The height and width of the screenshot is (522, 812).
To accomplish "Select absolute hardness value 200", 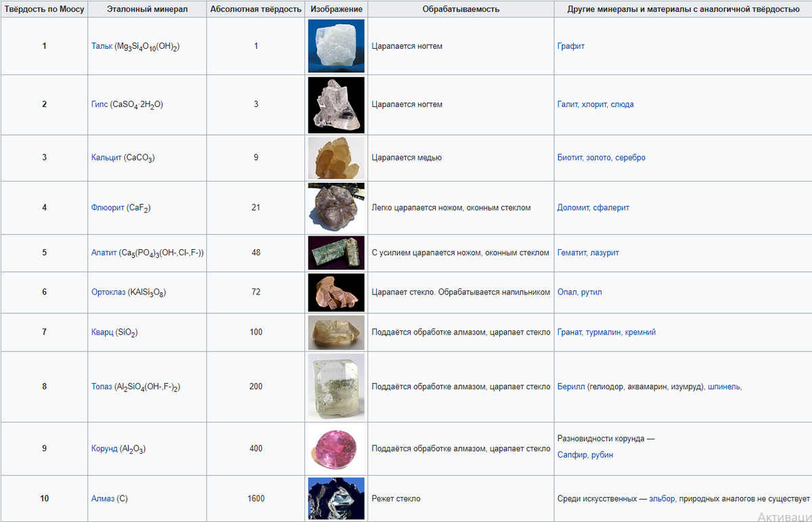I will pos(256,386).
